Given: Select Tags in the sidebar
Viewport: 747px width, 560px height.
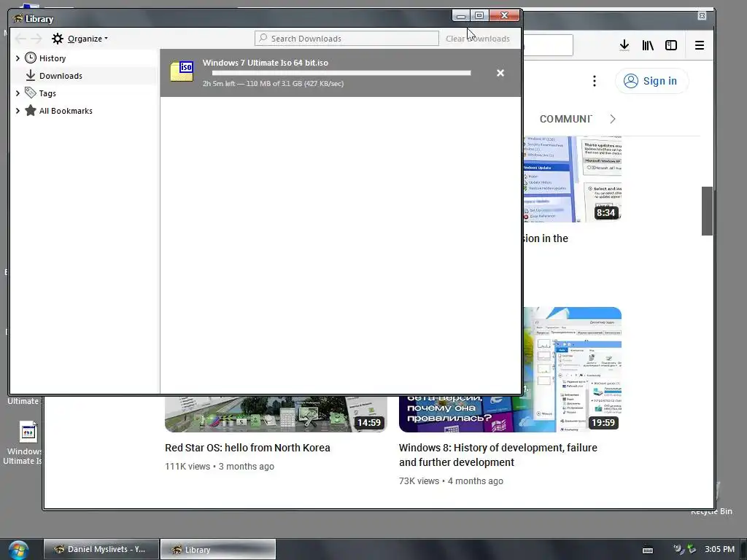Looking at the screenshot, I should [x=47, y=93].
